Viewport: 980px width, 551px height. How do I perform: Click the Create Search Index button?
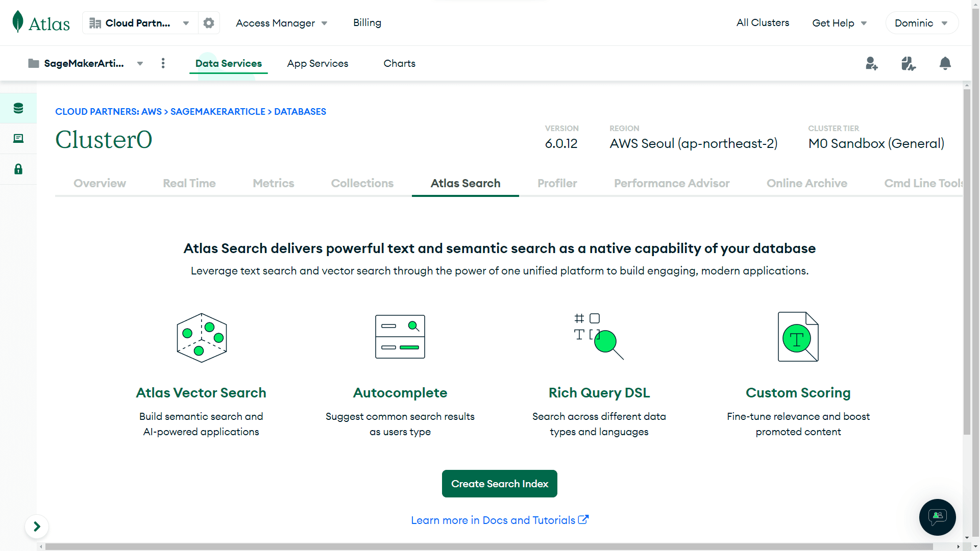tap(499, 483)
